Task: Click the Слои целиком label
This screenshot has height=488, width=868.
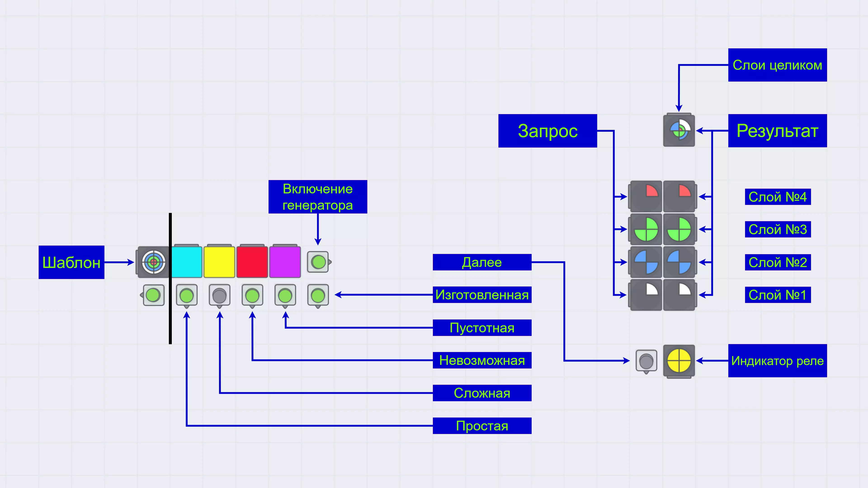Action: click(x=777, y=65)
